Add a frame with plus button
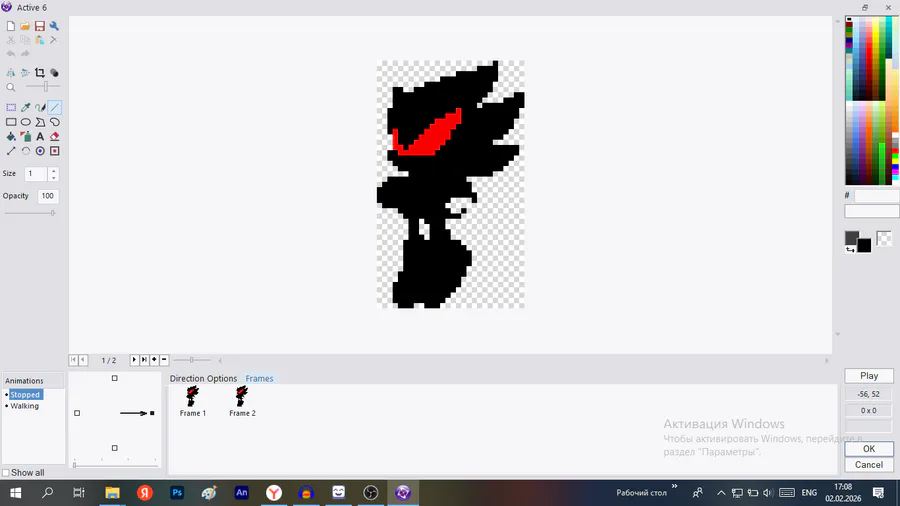 [x=154, y=360]
